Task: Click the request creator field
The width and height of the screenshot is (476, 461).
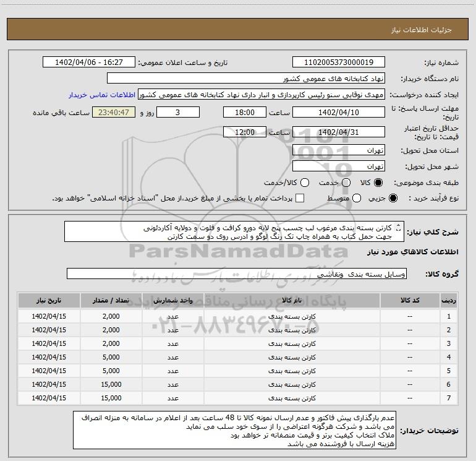Action: click(x=261, y=95)
